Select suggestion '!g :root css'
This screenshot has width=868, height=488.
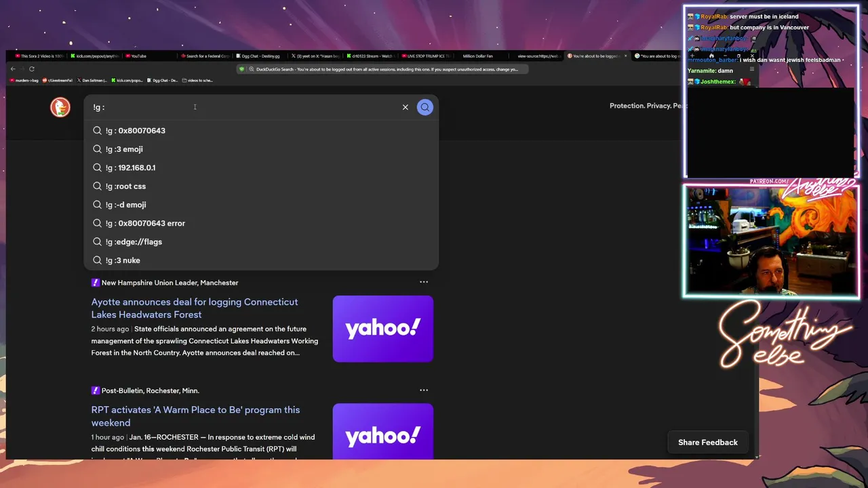pyautogui.click(x=261, y=186)
